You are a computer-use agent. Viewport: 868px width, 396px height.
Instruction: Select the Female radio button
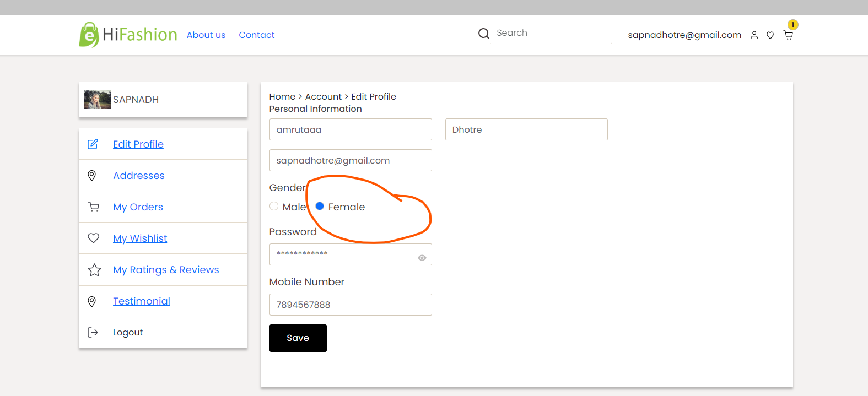point(320,207)
